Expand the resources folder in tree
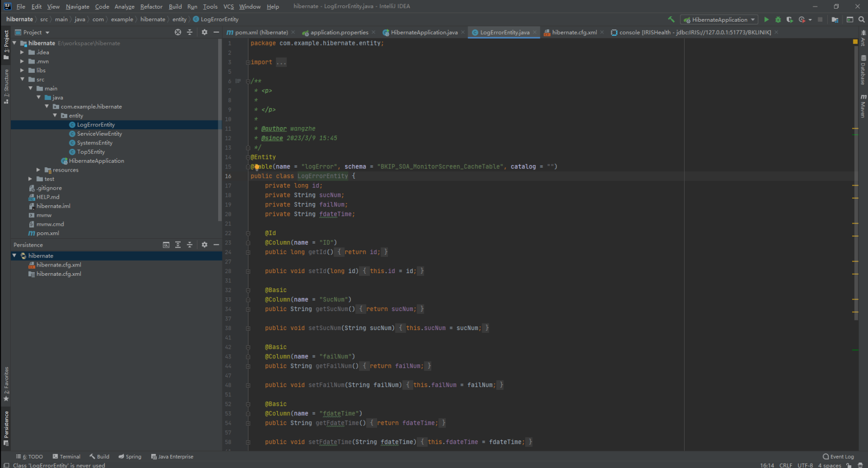 [39, 170]
